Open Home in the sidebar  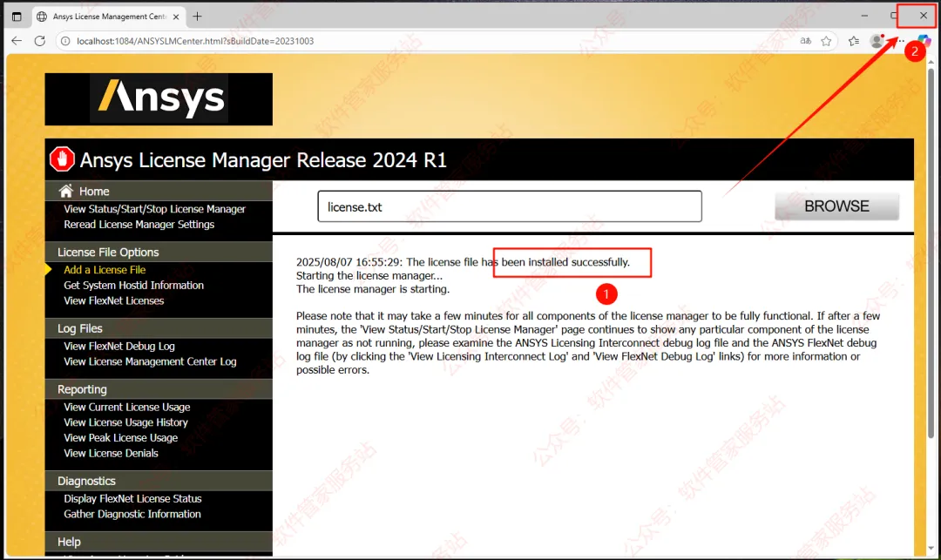point(94,192)
